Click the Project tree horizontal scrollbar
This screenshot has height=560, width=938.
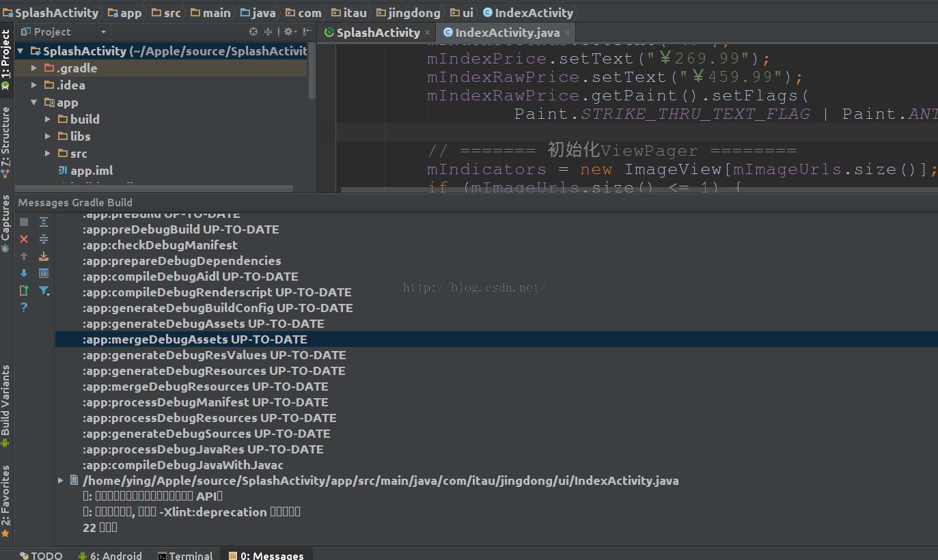click(x=154, y=188)
